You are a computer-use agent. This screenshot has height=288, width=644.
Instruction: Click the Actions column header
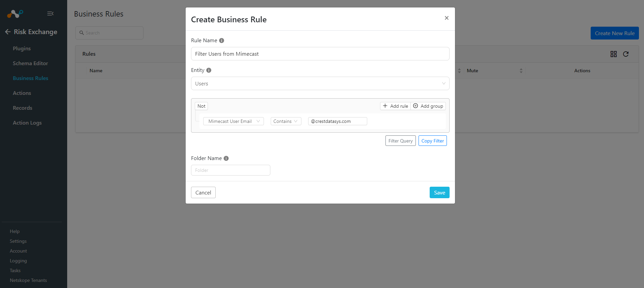[582, 71]
